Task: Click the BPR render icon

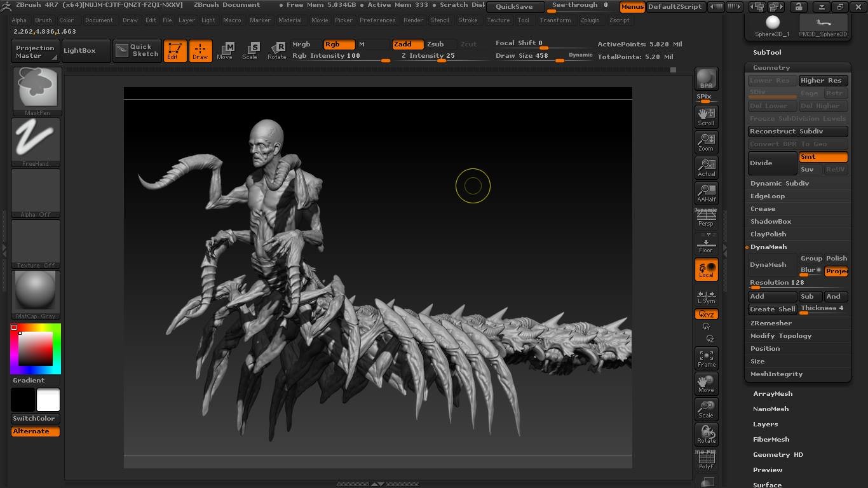Action: click(706, 79)
